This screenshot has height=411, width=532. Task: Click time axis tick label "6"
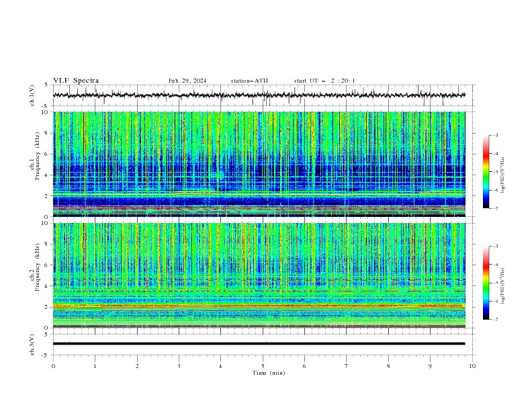click(305, 366)
